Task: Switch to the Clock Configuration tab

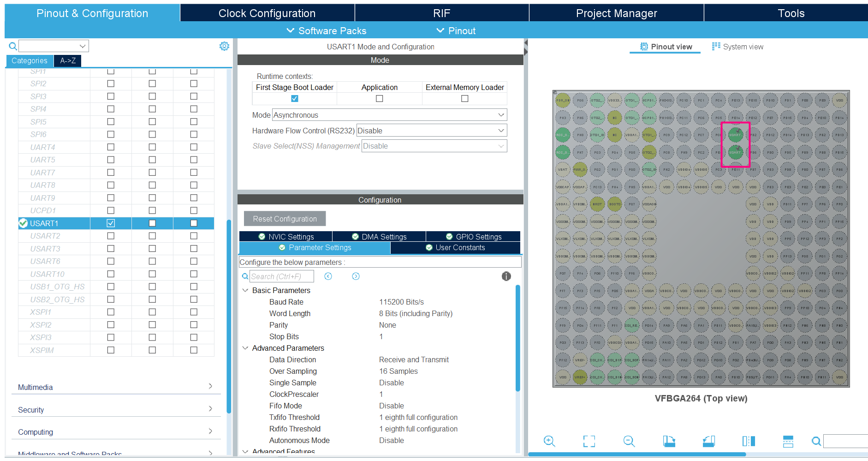Action: 267,13
